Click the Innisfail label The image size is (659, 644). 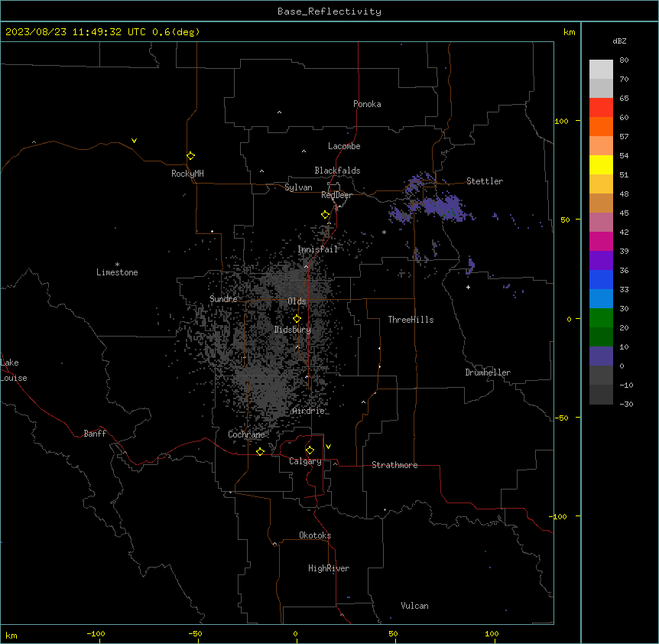pyautogui.click(x=318, y=249)
